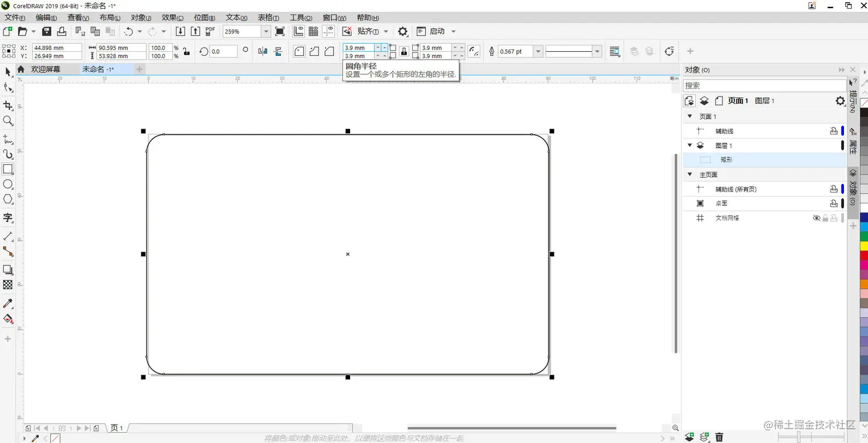Toggle Show rulers in standard toolbar
868x443 pixels.
[299, 32]
